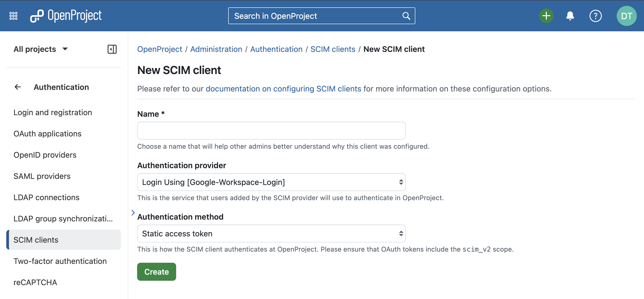
Task: Click the search magnifier icon
Action: (406, 15)
